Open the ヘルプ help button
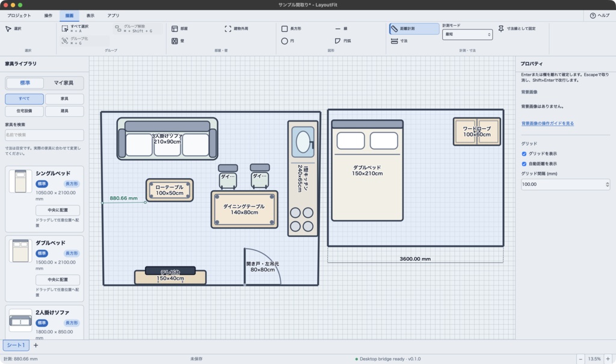This screenshot has height=364, width=616. tap(600, 15)
